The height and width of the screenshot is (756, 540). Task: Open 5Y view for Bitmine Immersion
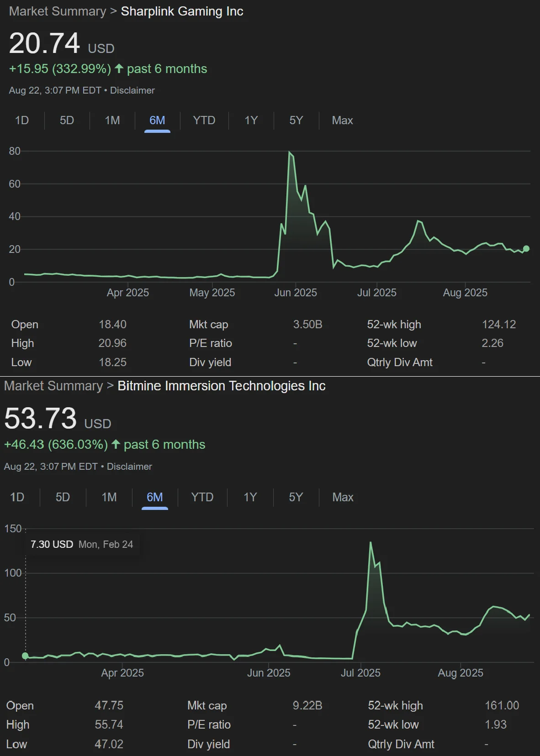tap(296, 497)
